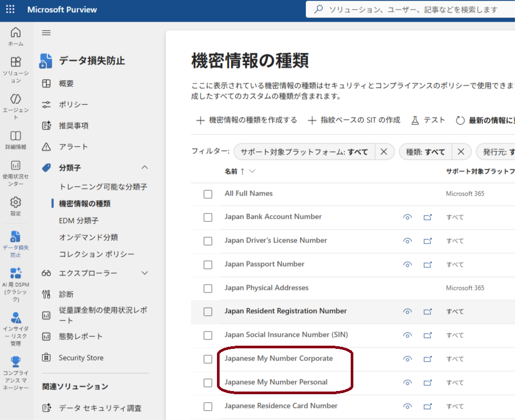The height and width of the screenshot is (420, 515).
Task: Refresh list with 最新の情報に更新
Action: (485, 120)
